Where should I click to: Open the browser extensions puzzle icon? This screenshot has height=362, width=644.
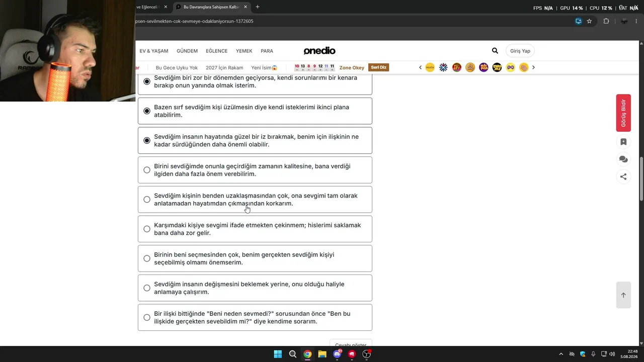[x=606, y=21]
